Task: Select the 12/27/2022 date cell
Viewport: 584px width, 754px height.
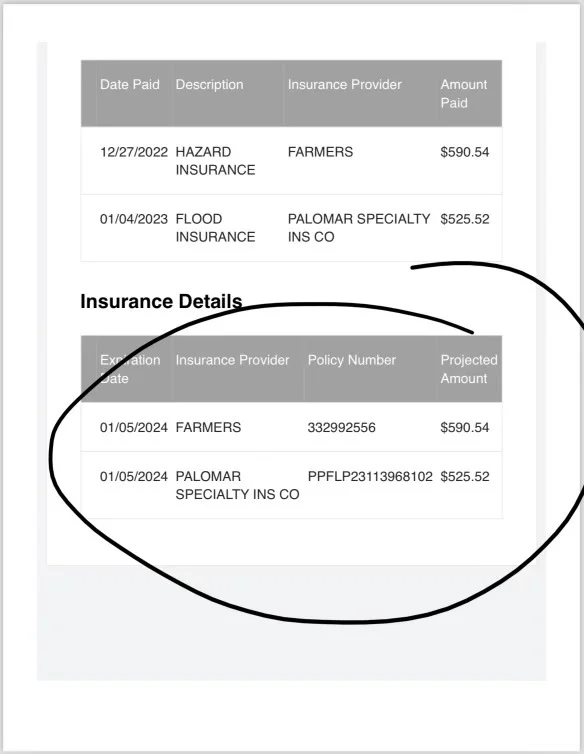Action: click(x=134, y=152)
